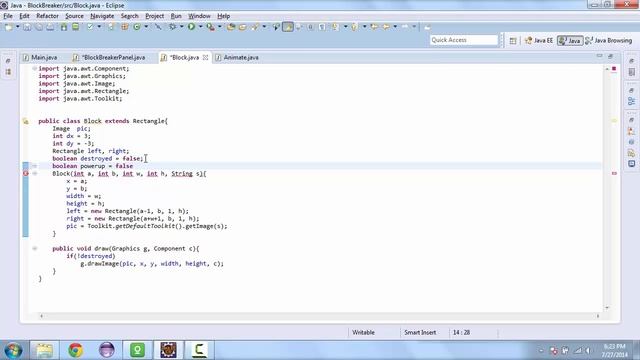Open Chrome from the Windows taskbar

[76, 350]
